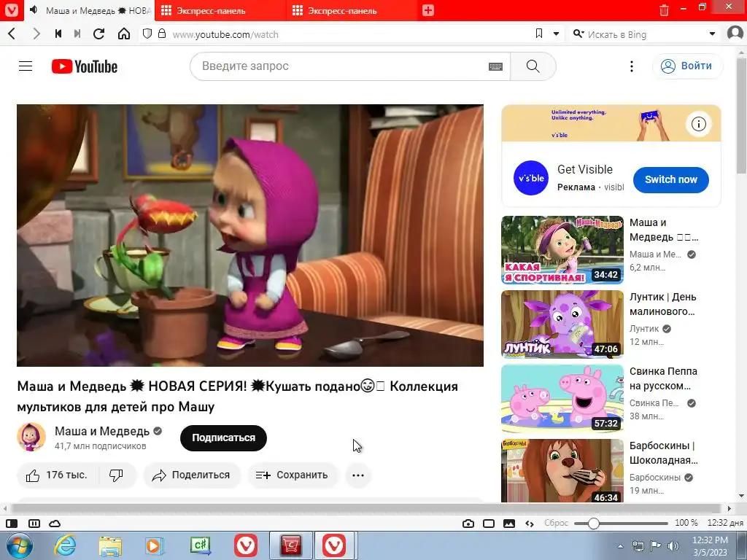Toggle images display icon
747x560 pixels.
(x=508, y=524)
